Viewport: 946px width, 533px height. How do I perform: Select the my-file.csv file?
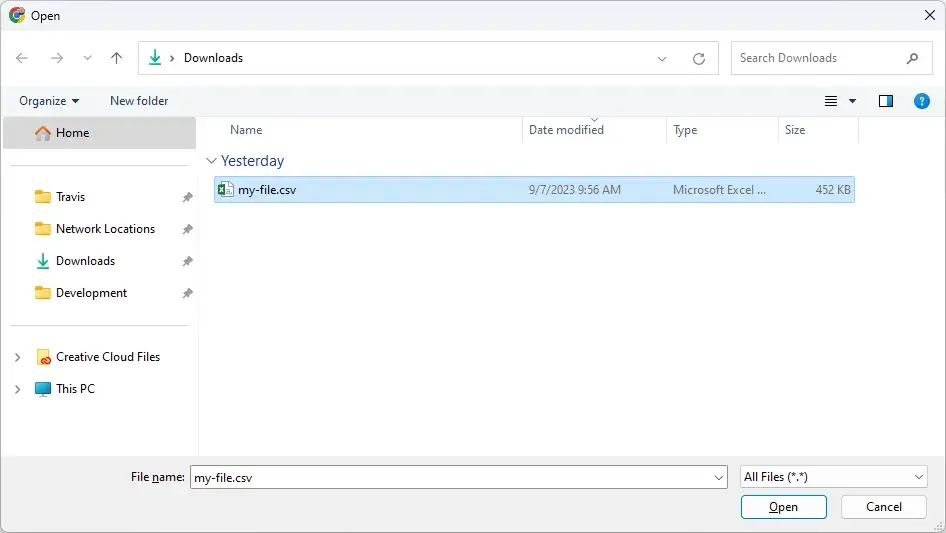coord(534,190)
